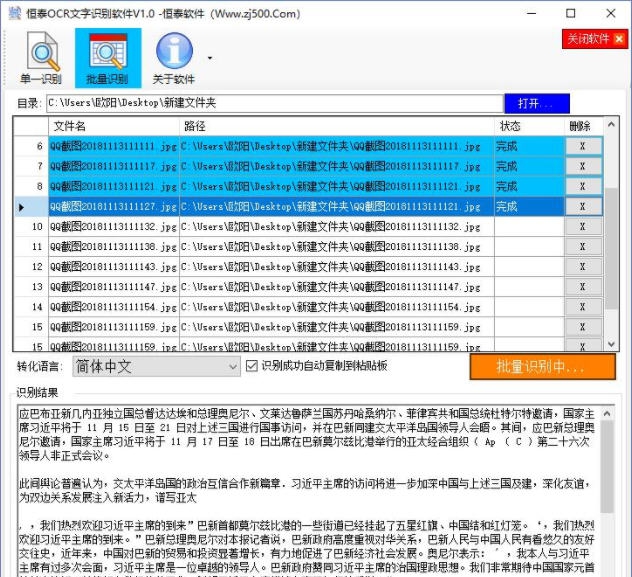The width and height of the screenshot is (632, 577).
Task: Open the 关于软件 about software icon
Action: click(173, 58)
